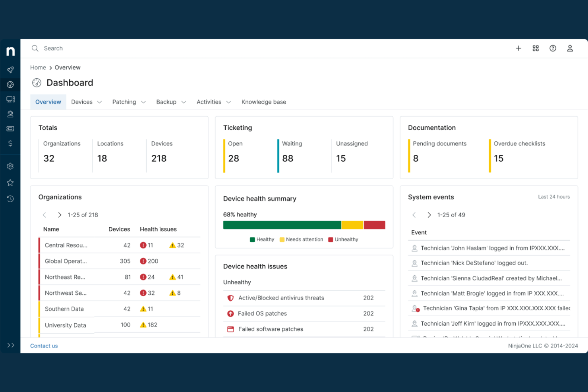Click Active/Blocked antivirus threats shield icon

tap(230, 298)
